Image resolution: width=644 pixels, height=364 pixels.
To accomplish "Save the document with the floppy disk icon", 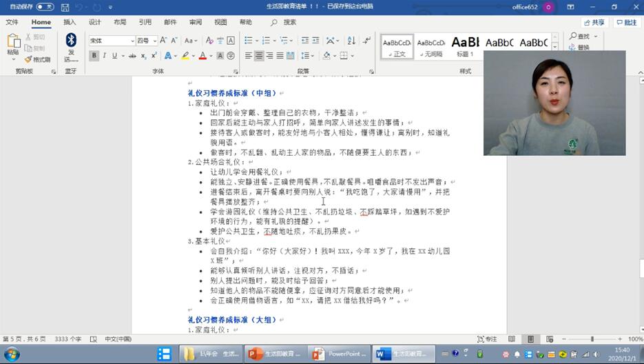I will click(x=65, y=7).
